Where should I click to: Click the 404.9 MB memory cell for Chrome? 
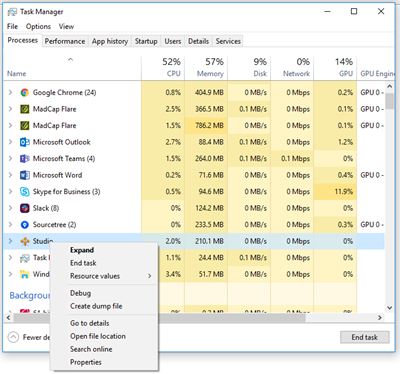click(x=206, y=92)
